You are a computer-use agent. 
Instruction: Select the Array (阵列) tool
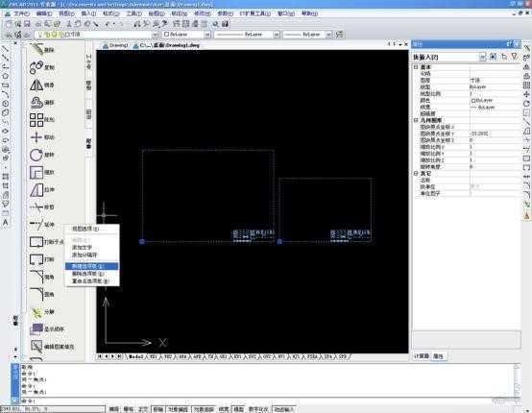(41, 120)
